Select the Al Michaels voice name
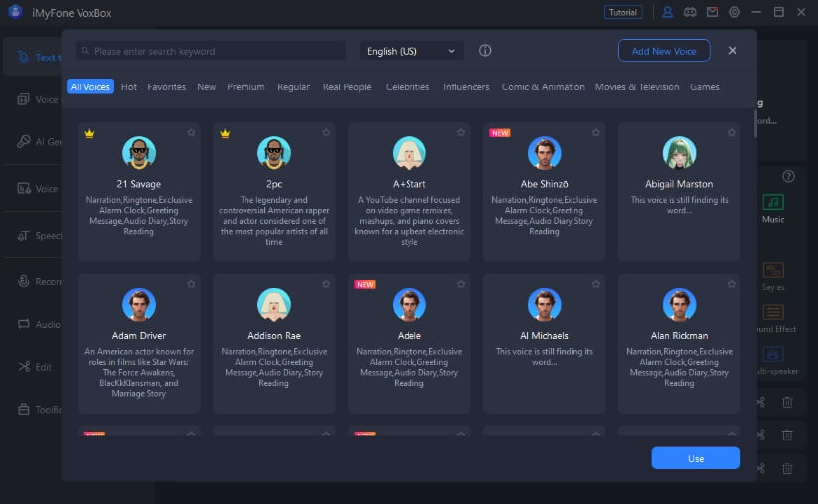 (x=544, y=335)
